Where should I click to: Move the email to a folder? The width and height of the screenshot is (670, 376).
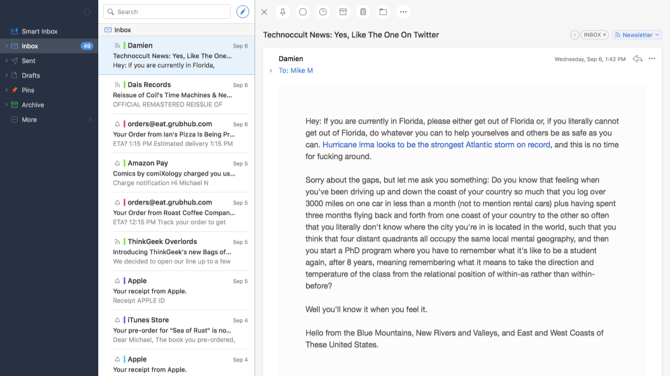click(383, 12)
